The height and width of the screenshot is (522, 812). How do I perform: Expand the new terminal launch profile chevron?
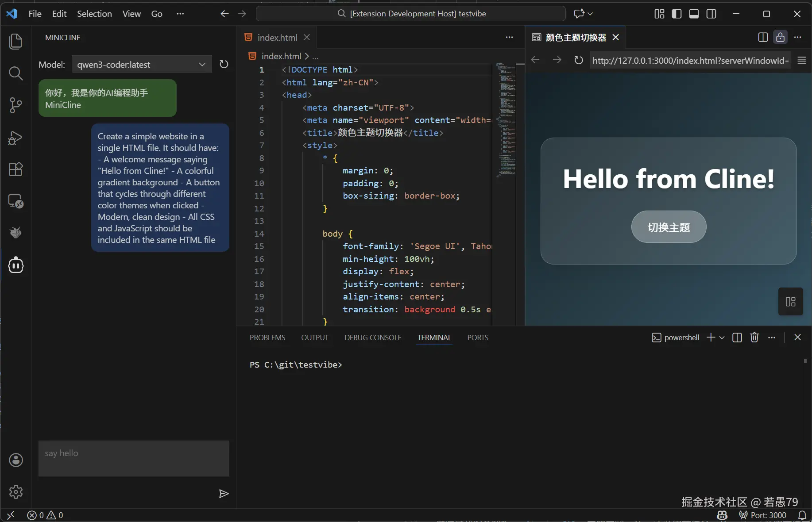pyautogui.click(x=722, y=338)
